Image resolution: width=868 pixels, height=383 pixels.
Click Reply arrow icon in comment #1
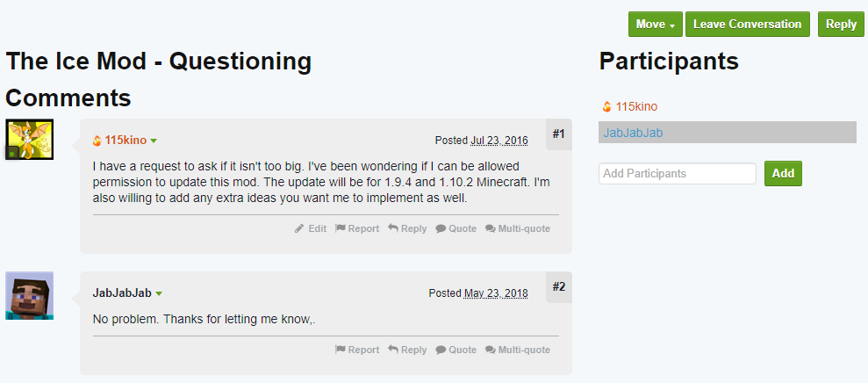coord(393,228)
